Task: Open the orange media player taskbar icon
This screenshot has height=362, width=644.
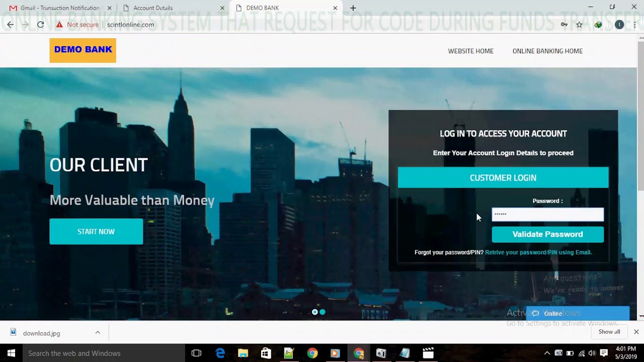Action: pyautogui.click(x=335, y=353)
